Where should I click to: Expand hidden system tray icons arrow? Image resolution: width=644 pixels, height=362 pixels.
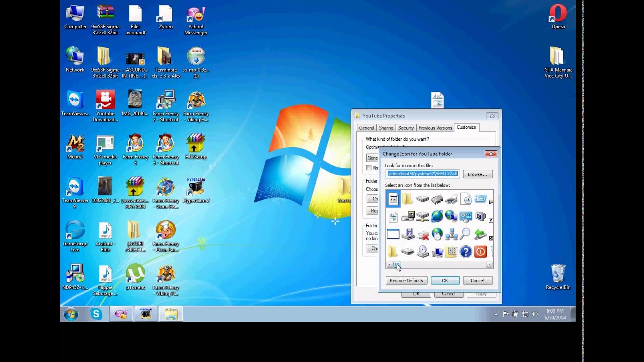tap(496, 314)
